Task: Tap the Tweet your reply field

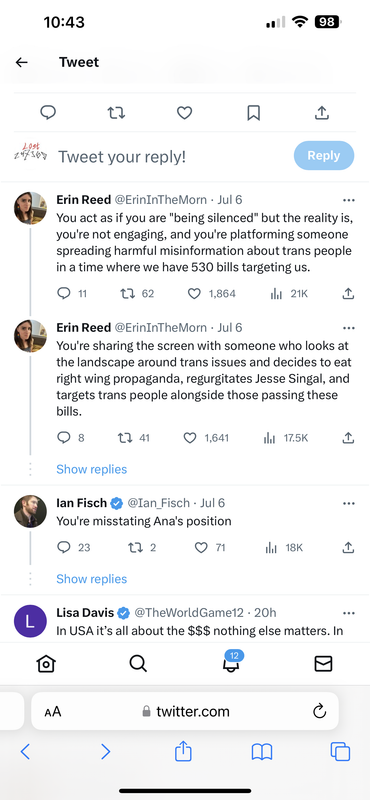Action: click(x=122, y=157)
